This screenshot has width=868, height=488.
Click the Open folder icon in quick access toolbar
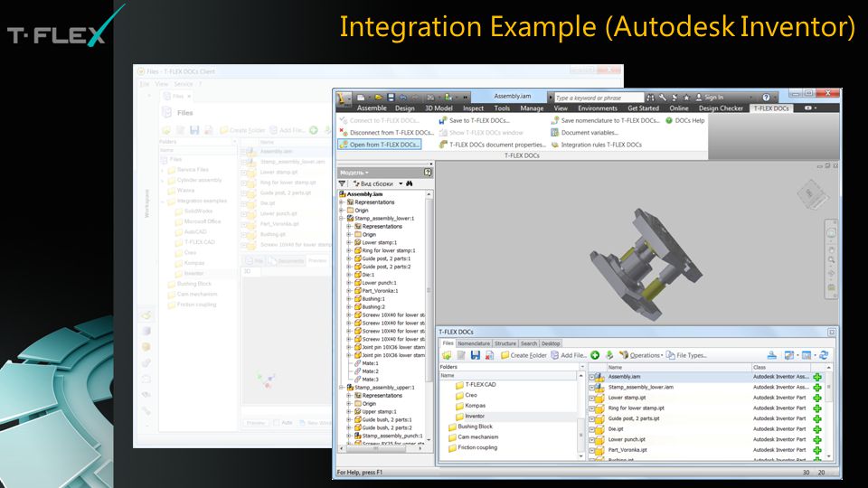(378, 98)
